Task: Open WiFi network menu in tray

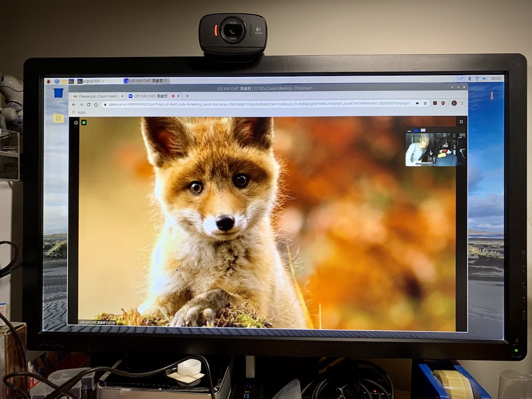Action: tap(477, 79)
